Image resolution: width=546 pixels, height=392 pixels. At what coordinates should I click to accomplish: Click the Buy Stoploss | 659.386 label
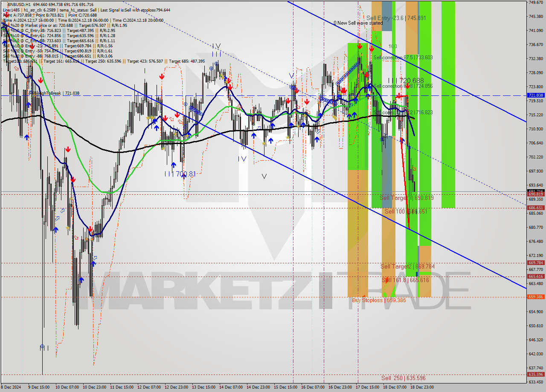coord(379,300)
